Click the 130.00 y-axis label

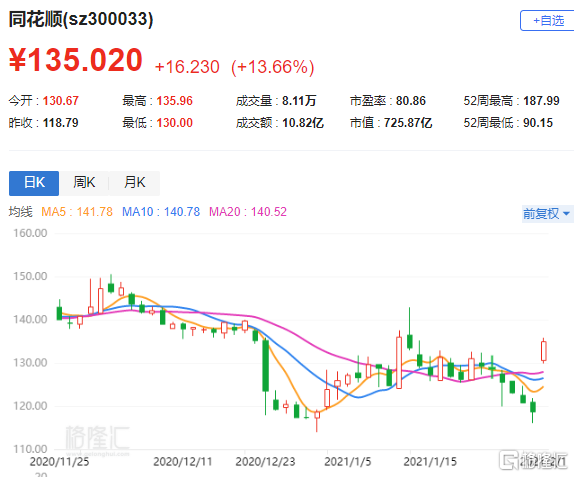pyautogui.click(x=30, y=363)
